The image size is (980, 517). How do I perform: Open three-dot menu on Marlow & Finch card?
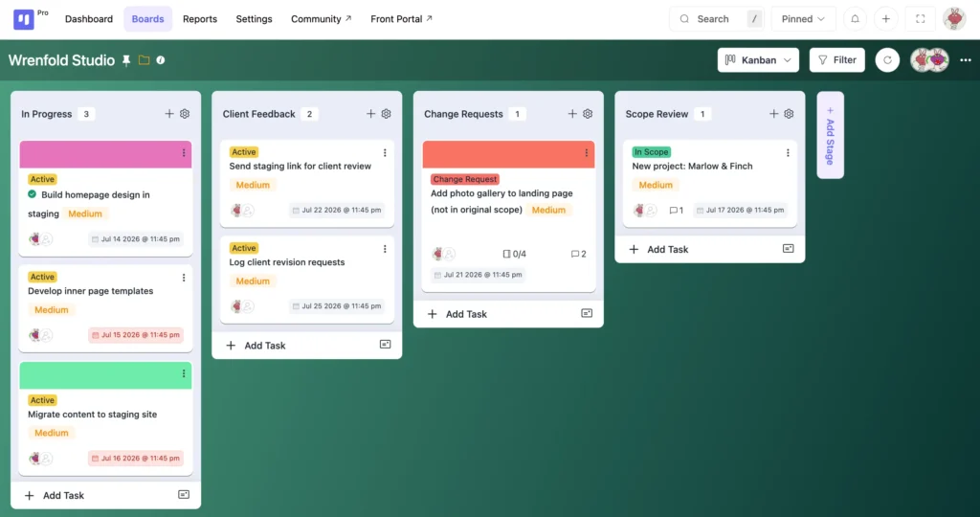[x=788, y=152]
